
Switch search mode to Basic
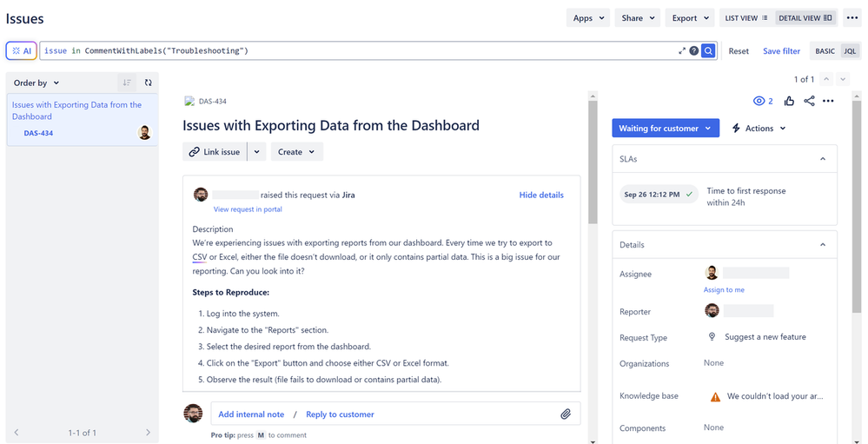pos(825,51)
